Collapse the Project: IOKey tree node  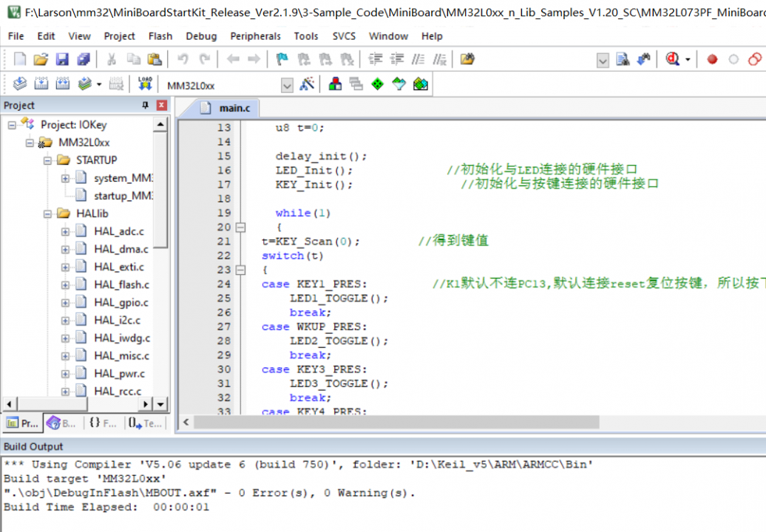pyautogui.click(x=12, y=126)
